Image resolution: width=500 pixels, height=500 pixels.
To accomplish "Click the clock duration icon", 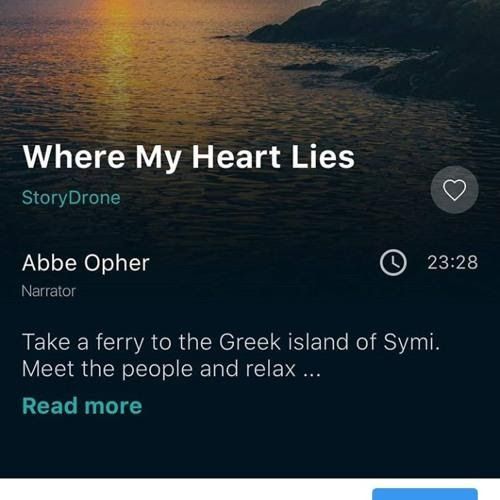I will (x=393, y=262).
